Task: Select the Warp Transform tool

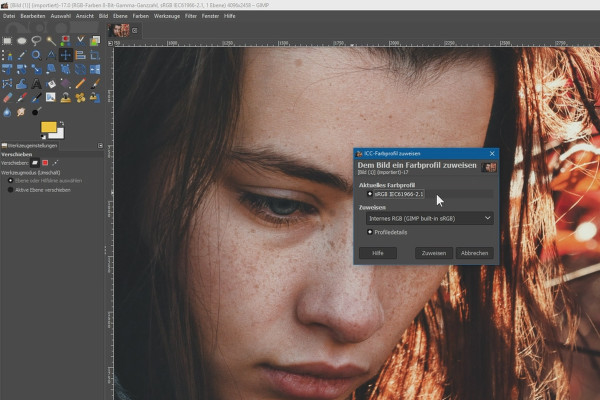Action: (x=21, y=83)
